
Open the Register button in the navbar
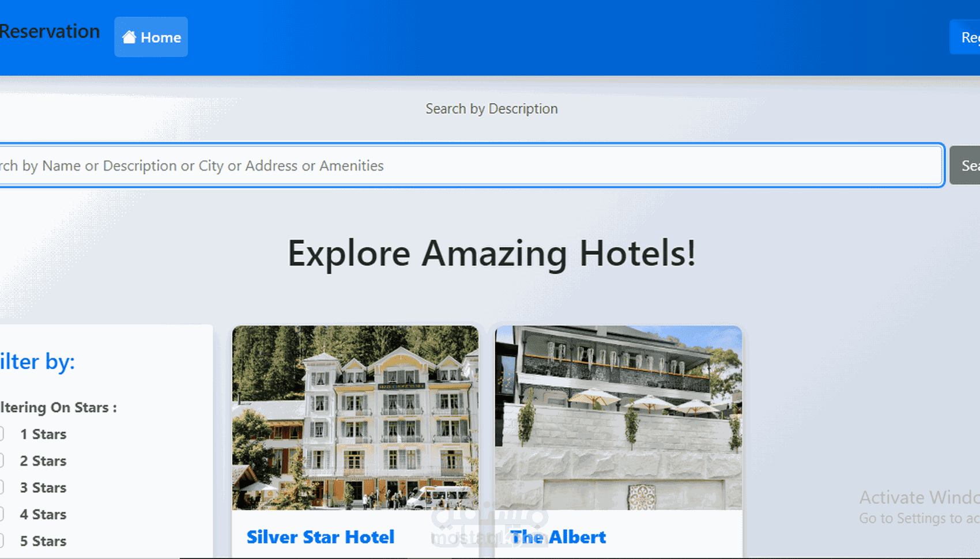[965, 37]
